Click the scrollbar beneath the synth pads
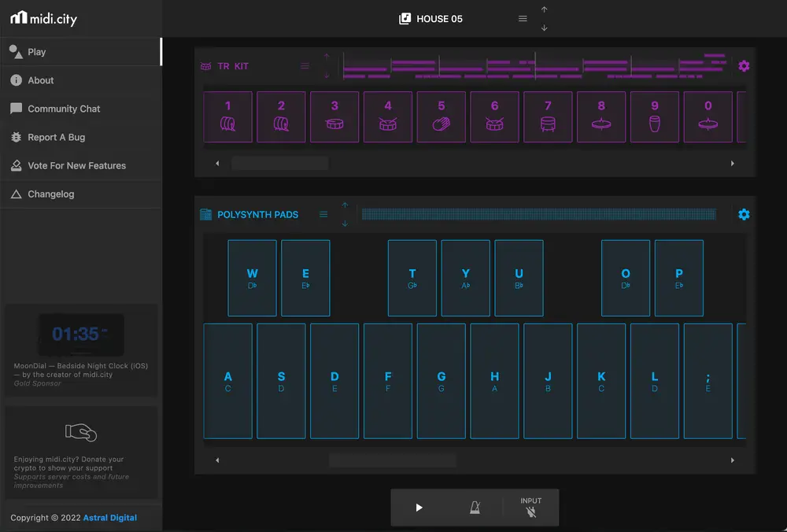Image resolution: width=787 pixels, height=532 pixels. pyautogui.click(x=393, y=460)
